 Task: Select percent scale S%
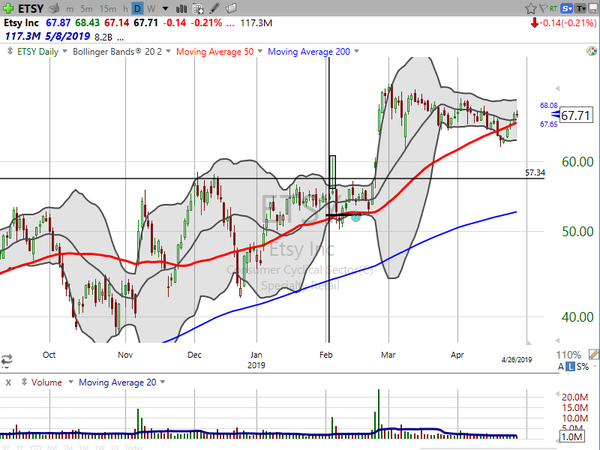[582, 367]
